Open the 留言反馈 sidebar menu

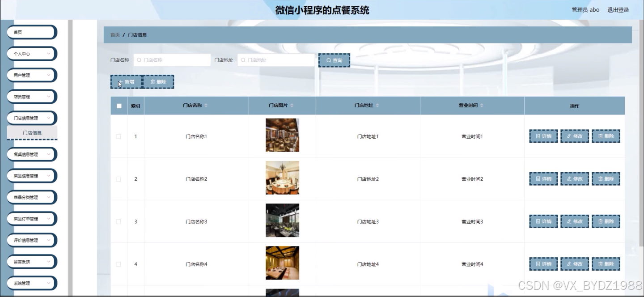point(32,262)
